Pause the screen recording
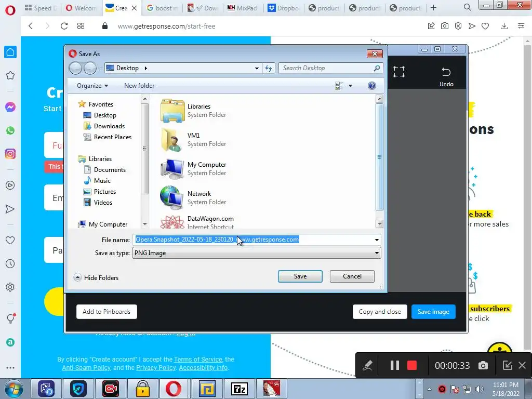Viewport: 532px width, 399px height. pyautogui.click(x=395, y=365)
